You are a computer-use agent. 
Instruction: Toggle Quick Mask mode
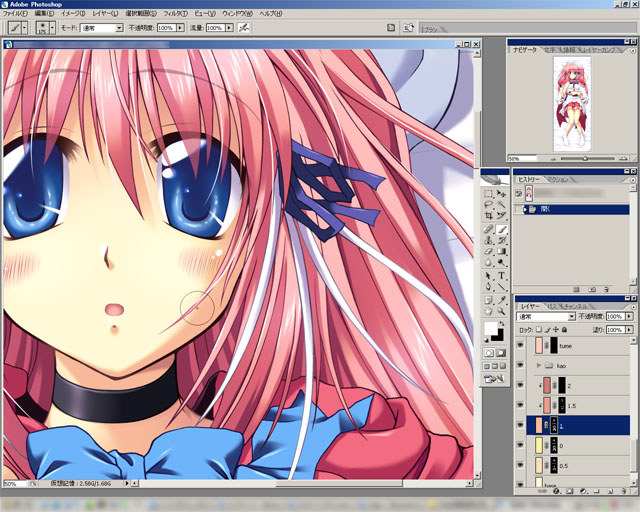501,353
